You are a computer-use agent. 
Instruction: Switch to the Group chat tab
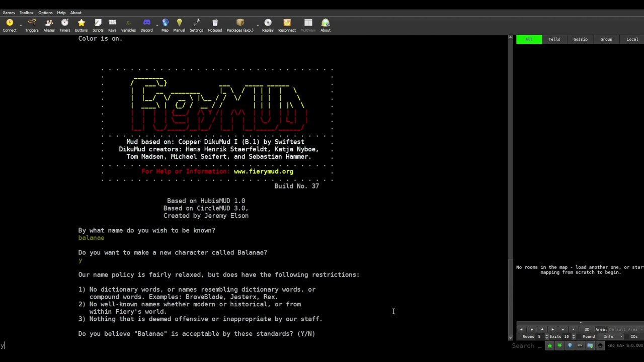[606, 39]
